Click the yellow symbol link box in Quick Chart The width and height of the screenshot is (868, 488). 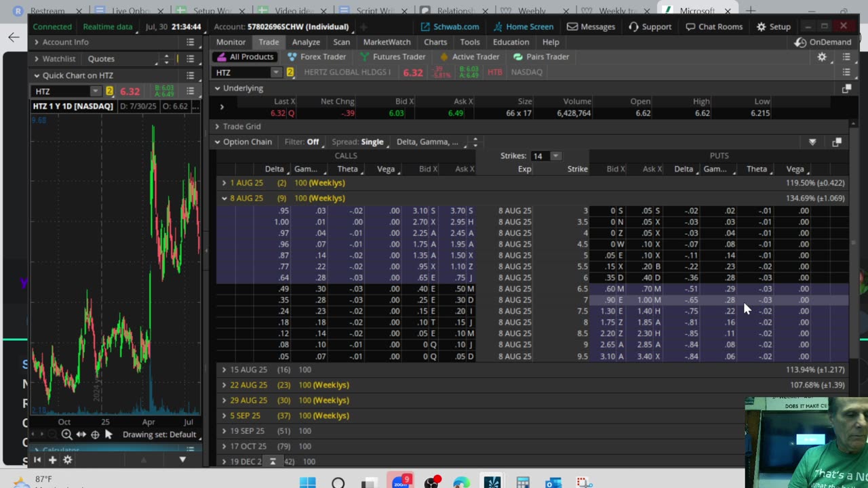(x=109, y=91)
